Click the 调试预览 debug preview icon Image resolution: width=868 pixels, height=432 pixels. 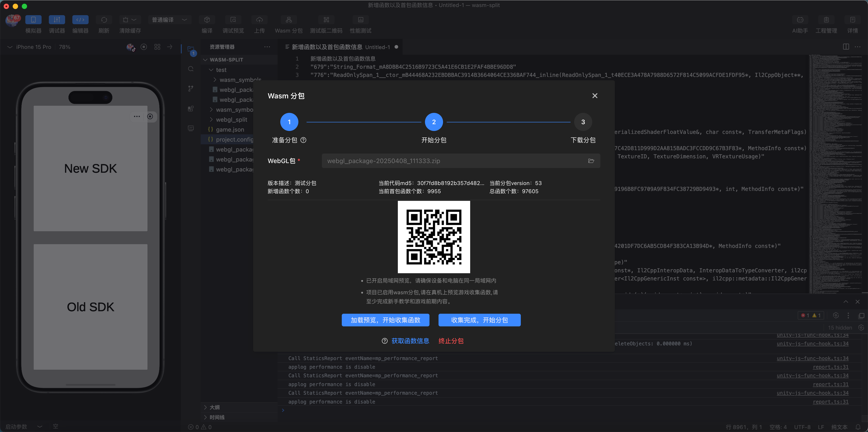[x=233, y=19]
